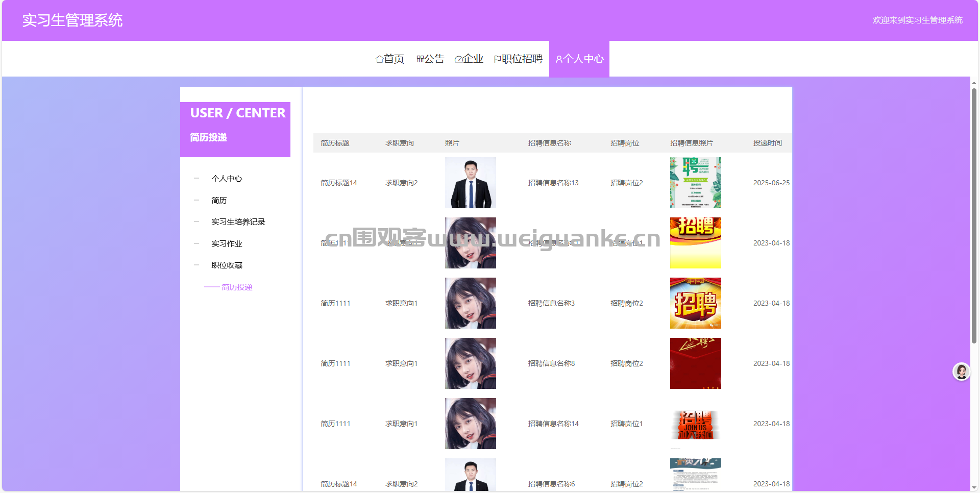The image size is (980, 493).
Task: Click the 欢迎来到实习生管理系统 welcome text
Action: pos(917,20)
